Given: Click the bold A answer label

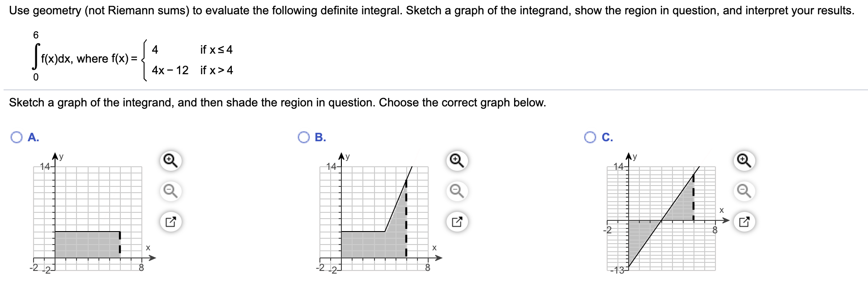Looking at the screenshot, I should click(34, 138).
